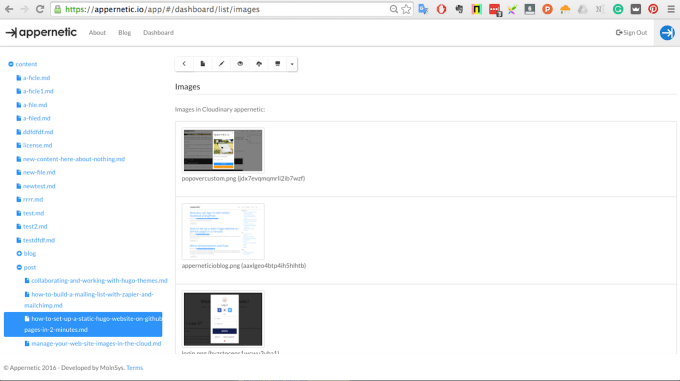The height and width of the screenshot is (381, 680).
Task: Click the back chevron toolbar button
Action: click(x=184, y=64)
